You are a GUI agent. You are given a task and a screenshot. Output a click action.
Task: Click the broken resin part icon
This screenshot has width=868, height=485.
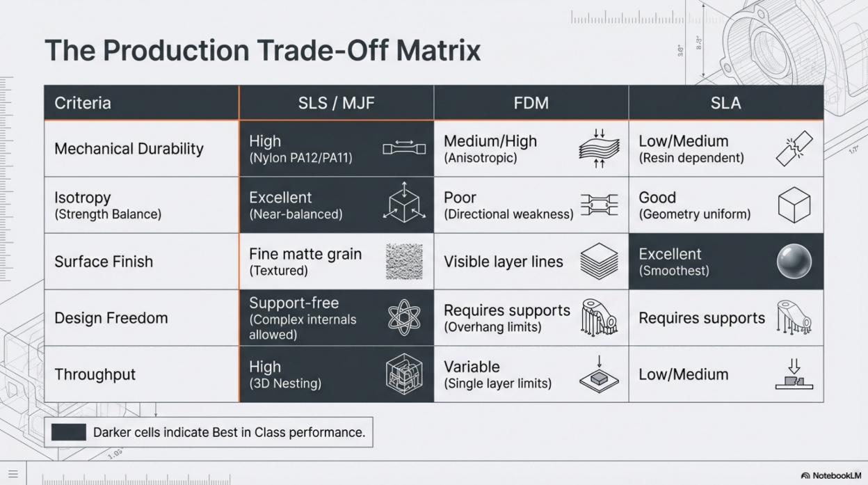tap(794, 149)
